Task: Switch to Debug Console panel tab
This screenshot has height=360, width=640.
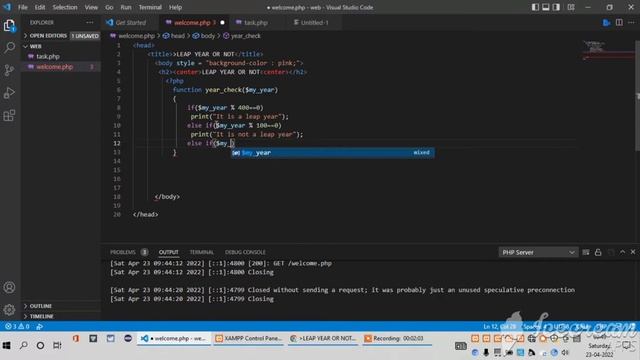Action: click(x=245, y=252)
